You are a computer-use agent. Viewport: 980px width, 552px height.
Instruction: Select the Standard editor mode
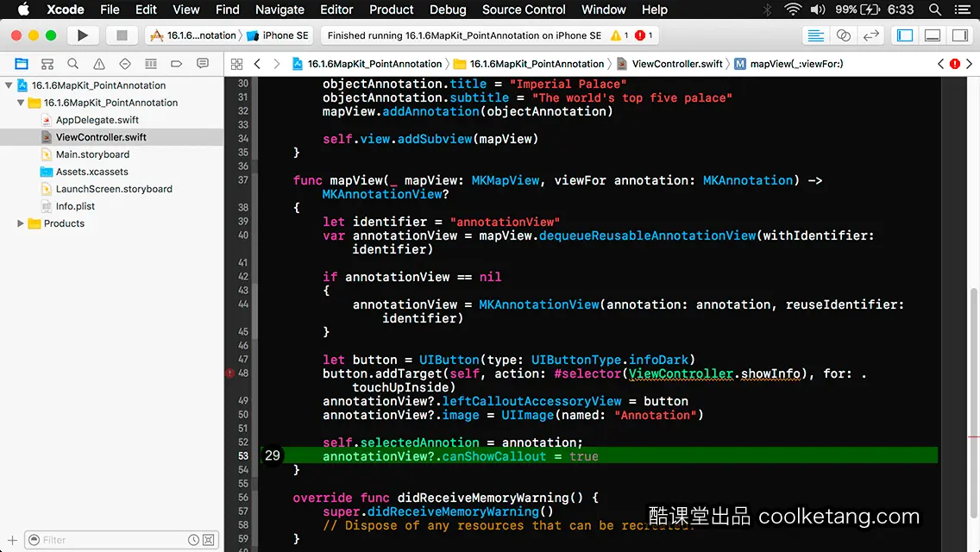[815, 35]
